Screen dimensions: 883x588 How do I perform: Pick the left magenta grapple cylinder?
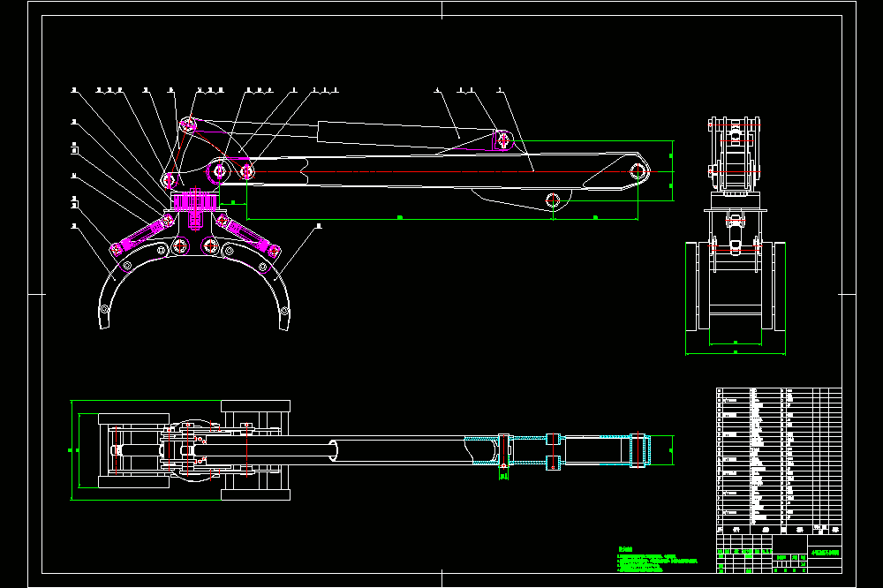142,234
